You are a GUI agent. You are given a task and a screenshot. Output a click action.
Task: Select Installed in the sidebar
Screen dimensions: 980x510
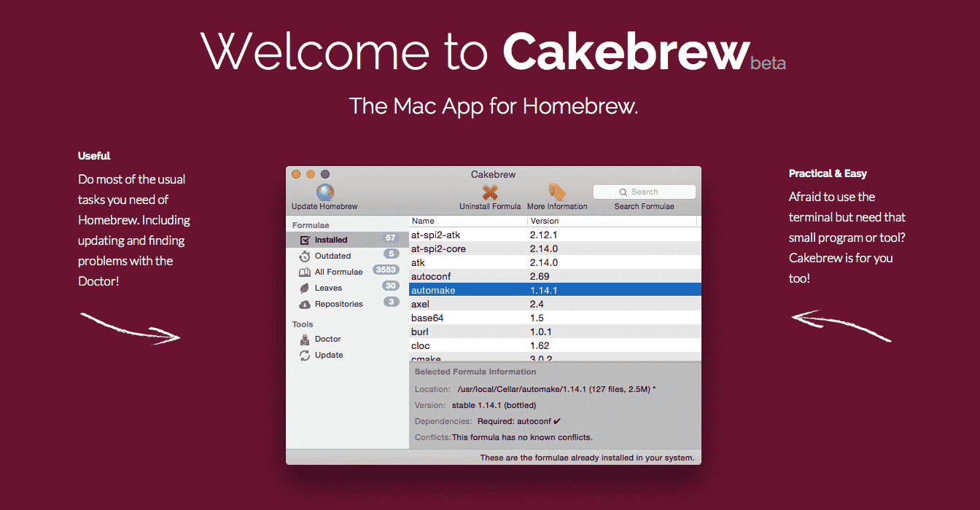point(347,240)
